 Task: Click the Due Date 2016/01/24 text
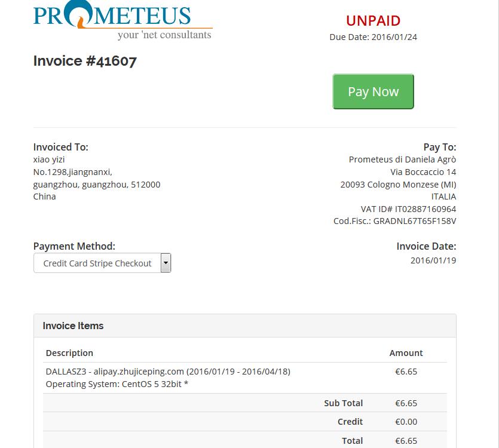pos(373,37)
